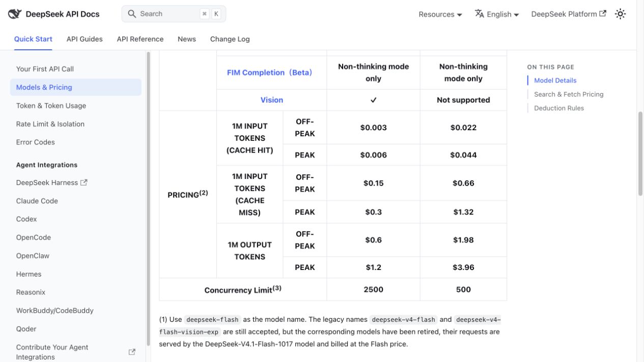Viewport: 644px width, 362px height.
Task: Open OpenClaw integration page
Action: click(x=76, y=256)
